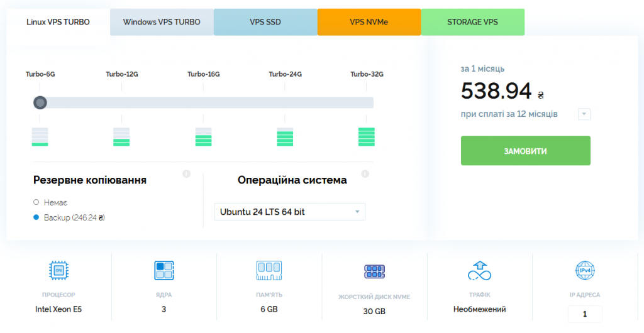
Task: Select the VPS SSD tab
Action: pyautogui.click(x=265, y=22)
